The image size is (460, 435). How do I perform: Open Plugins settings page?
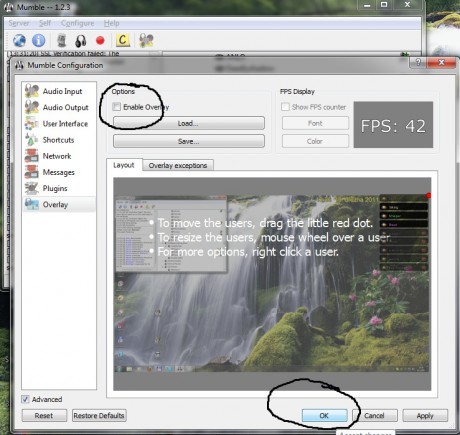(59, 188)
